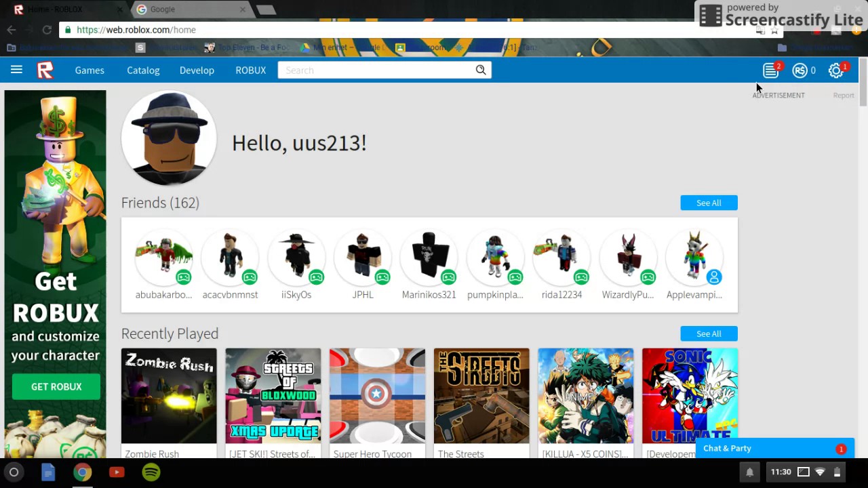Reload the page with refresh icon
The height and width of the screenshot is (488, 868).
[x=47, y=30]
